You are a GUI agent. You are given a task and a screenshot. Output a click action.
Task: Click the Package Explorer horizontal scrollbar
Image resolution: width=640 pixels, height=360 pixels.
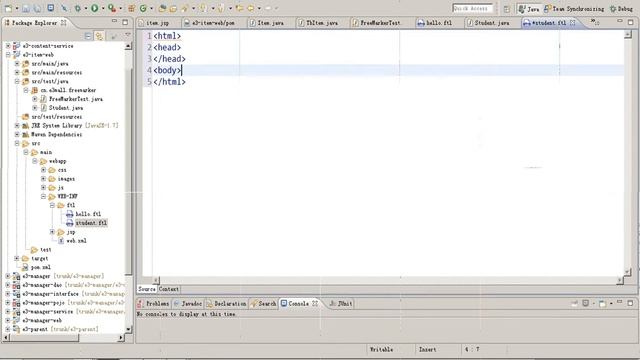coord(44,338)
